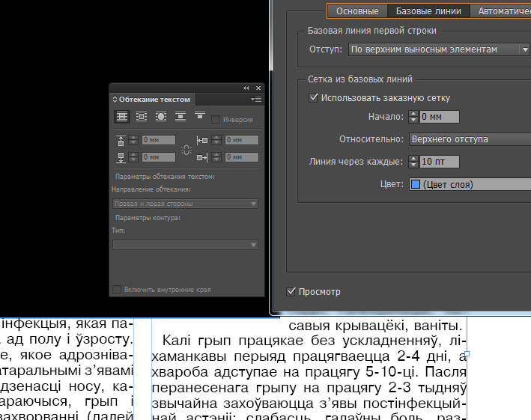
Task: Click the blue layer color swatch
Action: (x=416, y=184)
